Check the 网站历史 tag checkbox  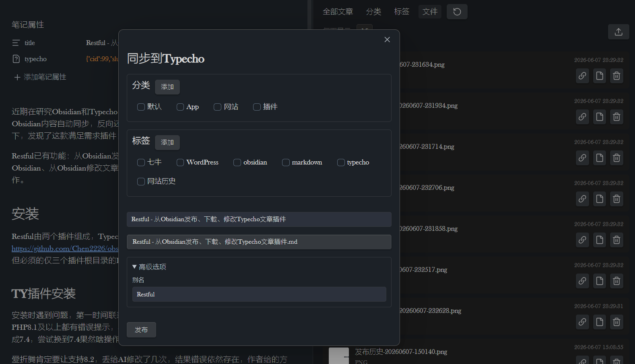[x=141, y=182]
